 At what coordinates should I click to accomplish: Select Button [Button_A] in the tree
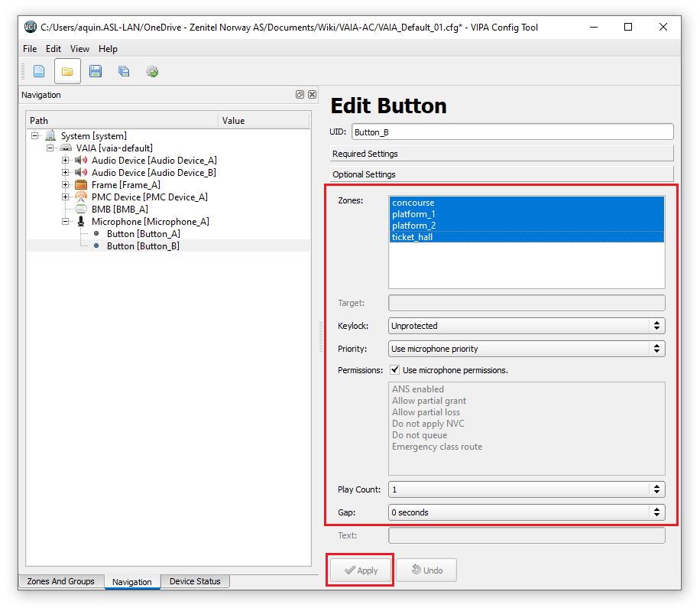pyautogui.click(x=143, y=233)
